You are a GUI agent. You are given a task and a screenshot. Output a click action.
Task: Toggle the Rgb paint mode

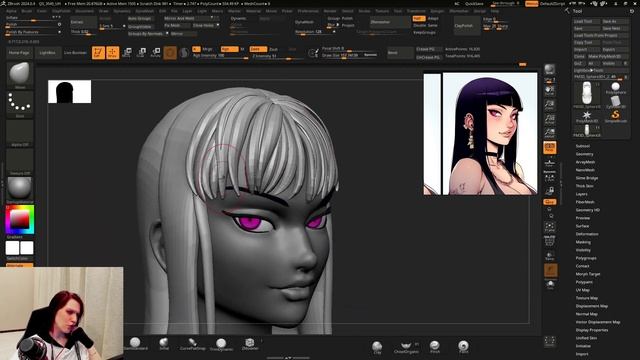tap(229, 49)
